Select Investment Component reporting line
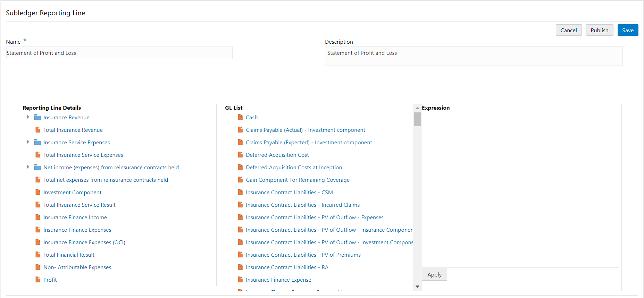The height and width of the screenshot is (298, 644). tap(72, 192)
